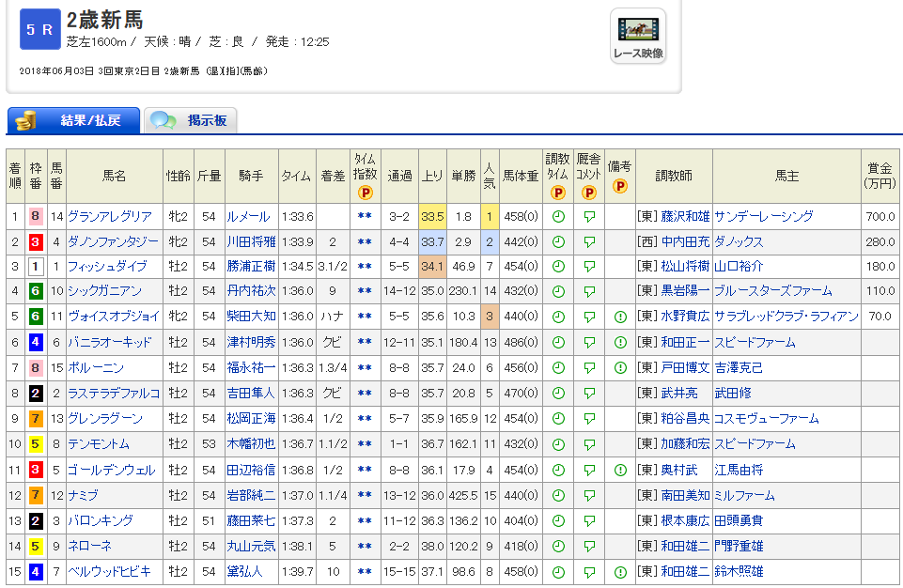Click premium P icon under 厩舎コメント header
Viewport: 903px width, 588px height.
pos(589,193)
